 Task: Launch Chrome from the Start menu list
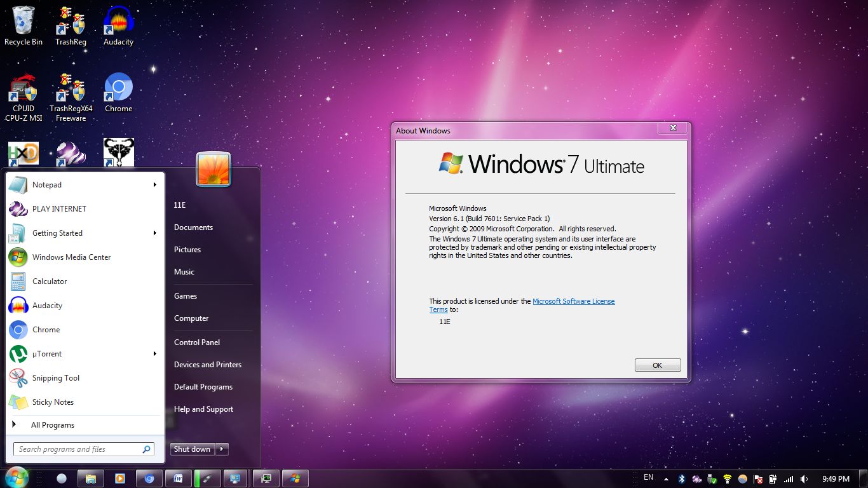pyautogui.click(x=85, y=330)
